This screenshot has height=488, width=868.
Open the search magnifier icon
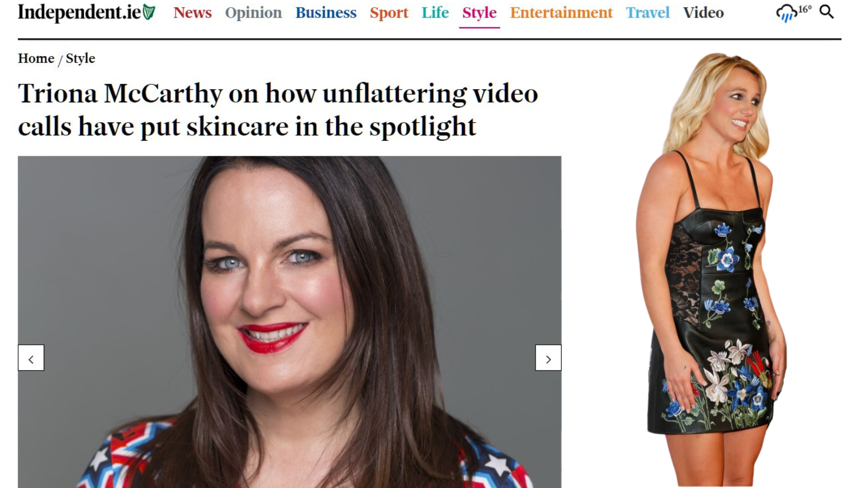point(827,12)
